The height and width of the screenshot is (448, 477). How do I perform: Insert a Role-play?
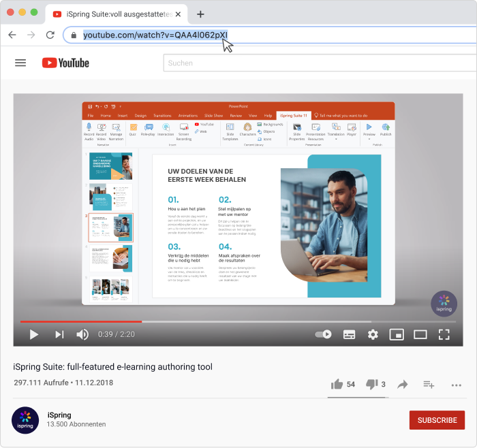coord(148,129)
